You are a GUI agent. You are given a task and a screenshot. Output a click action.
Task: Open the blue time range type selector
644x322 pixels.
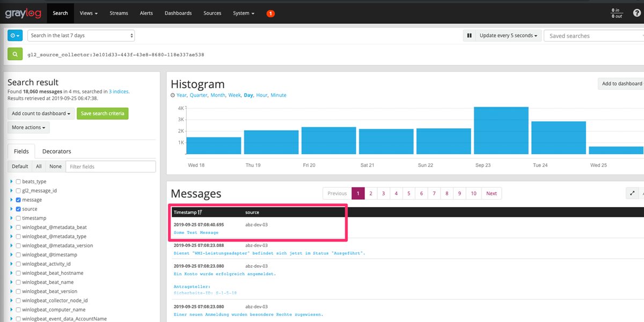pos(15,35)
